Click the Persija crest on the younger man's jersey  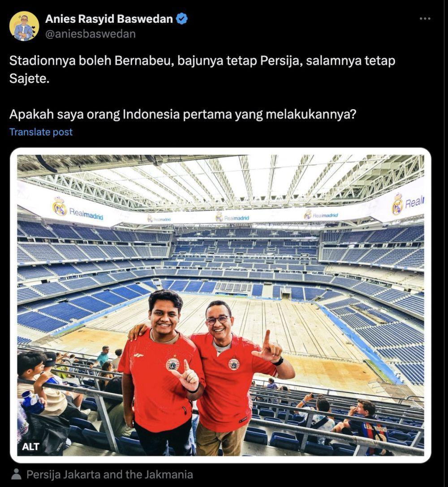click(x=172, y=364)
